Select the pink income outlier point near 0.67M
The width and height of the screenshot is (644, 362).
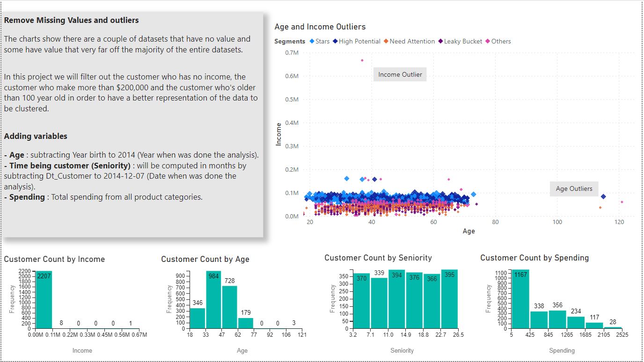coord(362,60)
